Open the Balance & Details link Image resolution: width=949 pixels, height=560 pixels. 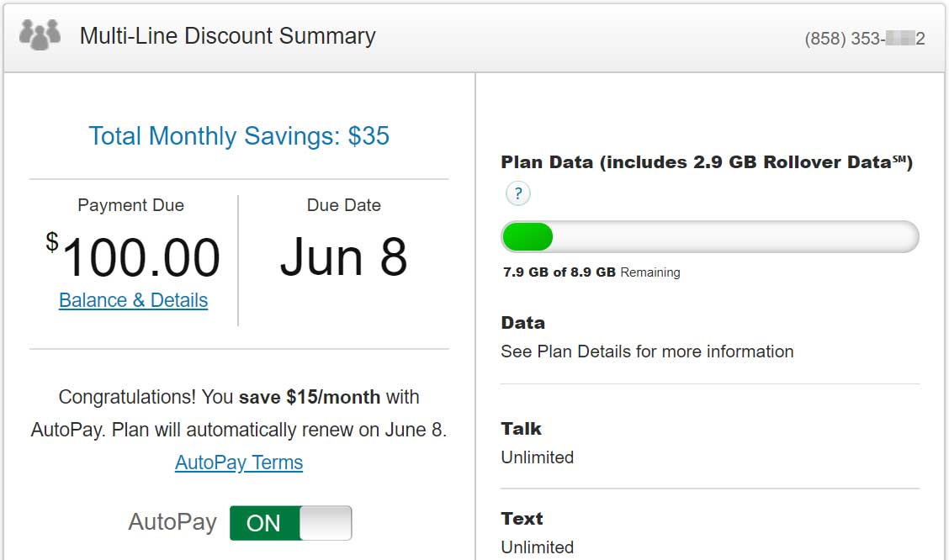coord(133,301)
